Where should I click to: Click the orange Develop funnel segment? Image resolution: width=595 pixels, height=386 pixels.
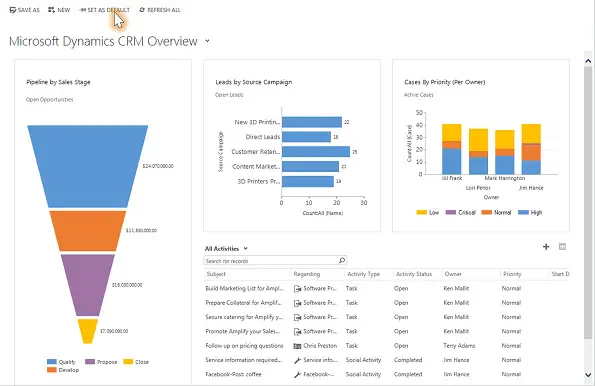pyautogui.click(x=88, y=231)
